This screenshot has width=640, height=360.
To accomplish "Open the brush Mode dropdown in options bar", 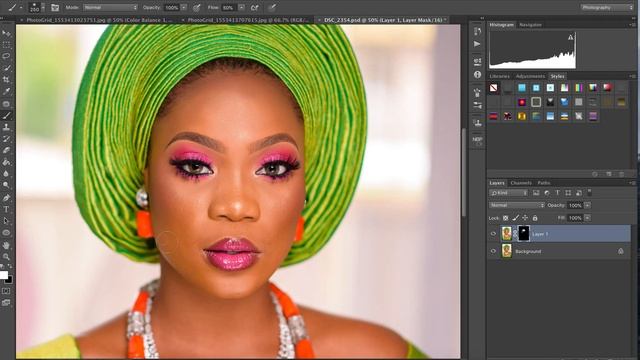I will (x=110, y=7).
